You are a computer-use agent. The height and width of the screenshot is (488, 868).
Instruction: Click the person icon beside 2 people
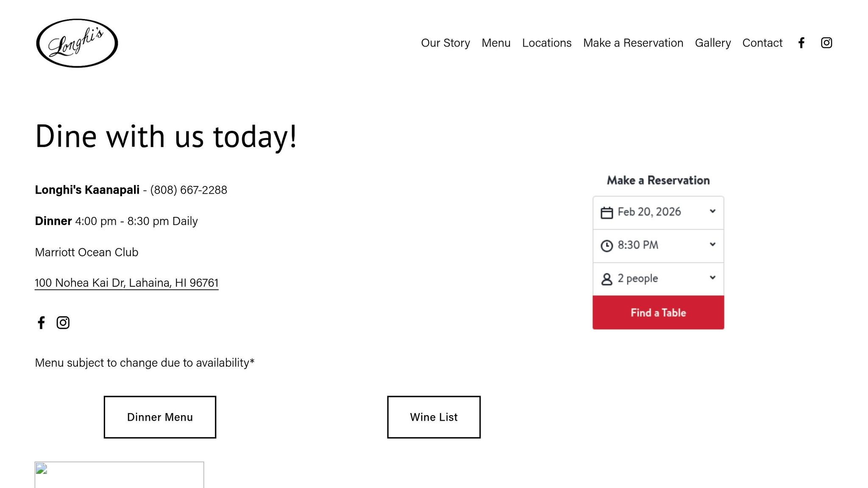point(606,279)
